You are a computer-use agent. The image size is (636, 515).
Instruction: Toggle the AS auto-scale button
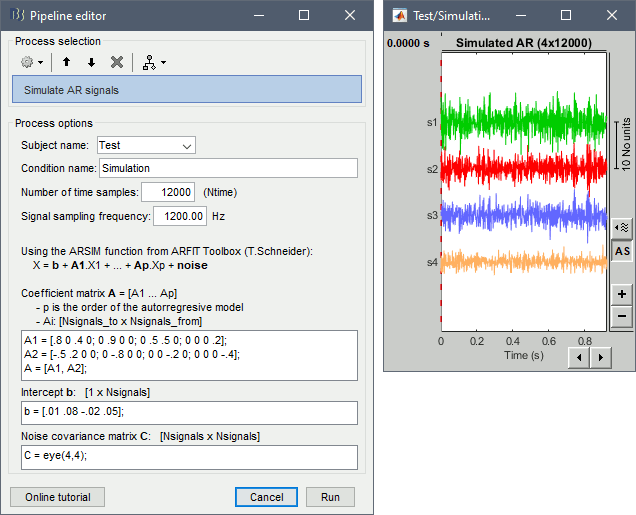[622, 251]
